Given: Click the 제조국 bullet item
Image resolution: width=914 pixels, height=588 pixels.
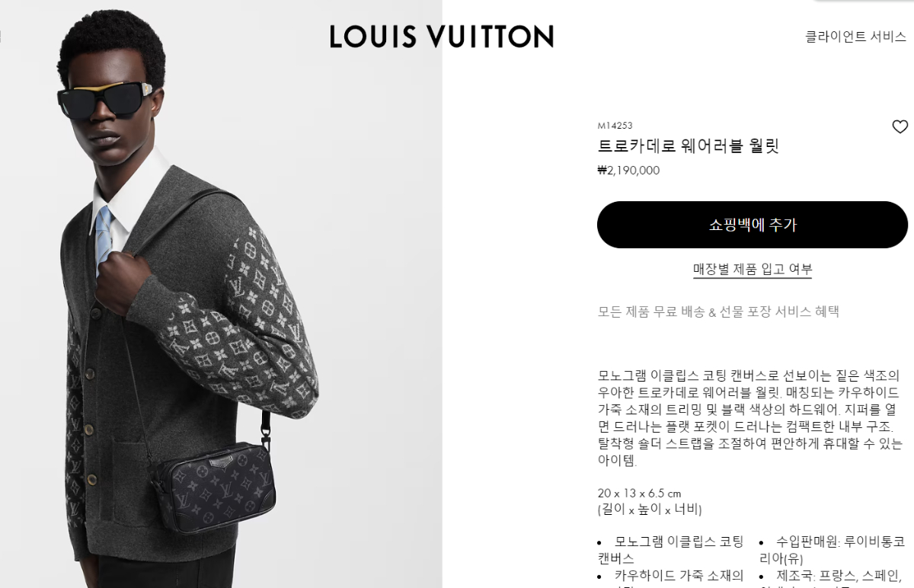Looking at the screenshot, I should pos(833,577).
